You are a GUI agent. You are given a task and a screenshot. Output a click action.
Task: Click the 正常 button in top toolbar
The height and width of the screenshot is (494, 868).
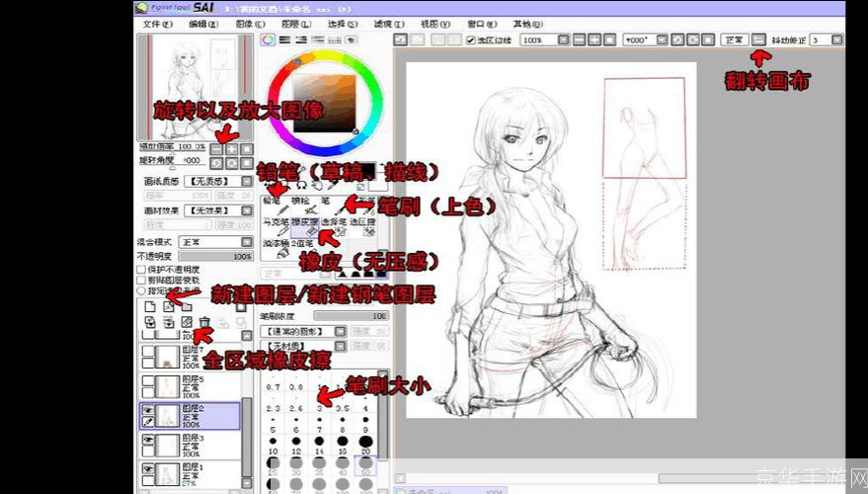(x=734, y=40)
